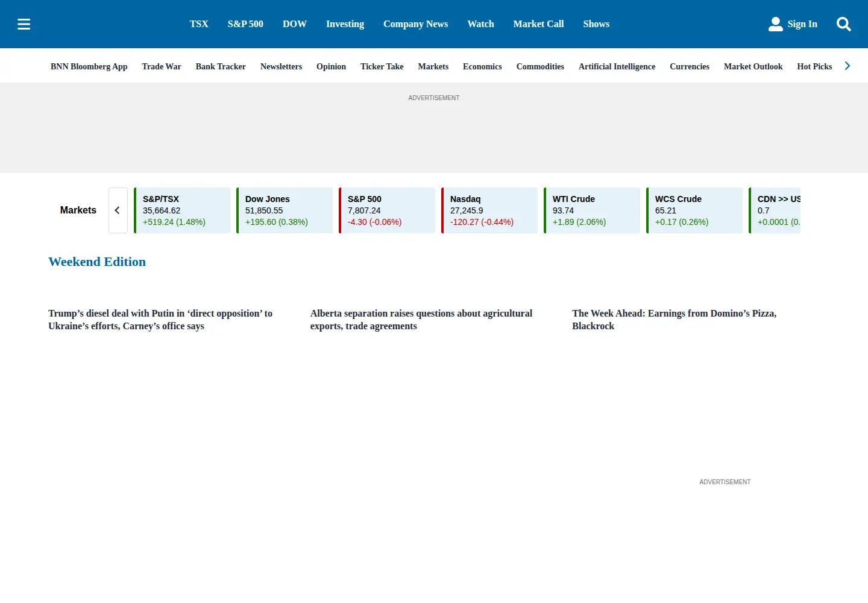Open the search magnifier icon
The width and height of the screenshot is (868, 603).
click(x=844, y=24)
